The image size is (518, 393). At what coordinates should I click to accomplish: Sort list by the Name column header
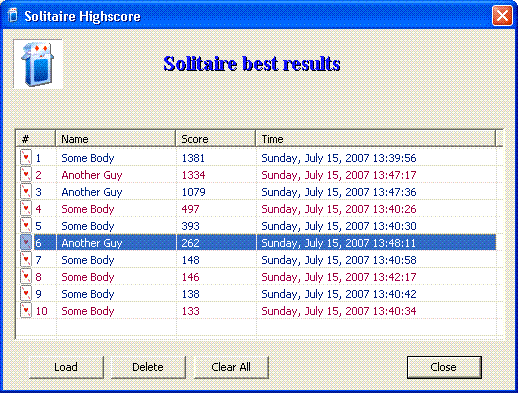tap(115, 139)
